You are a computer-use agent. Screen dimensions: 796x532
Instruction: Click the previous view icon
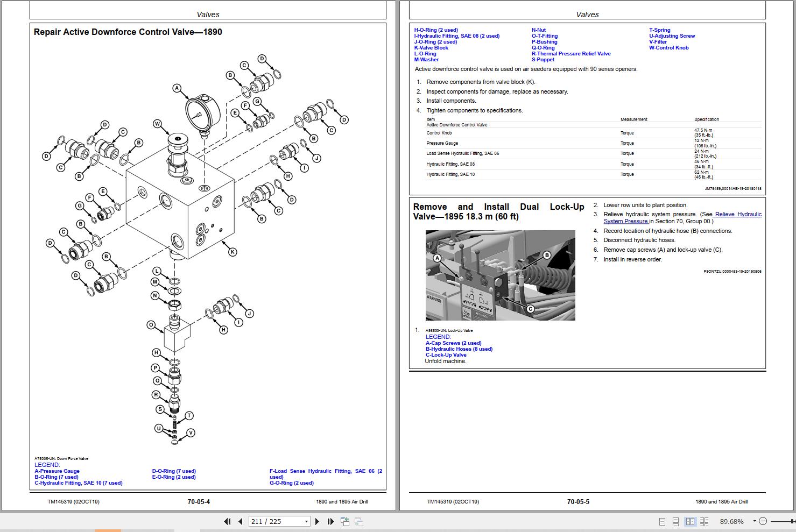(344, 521)
